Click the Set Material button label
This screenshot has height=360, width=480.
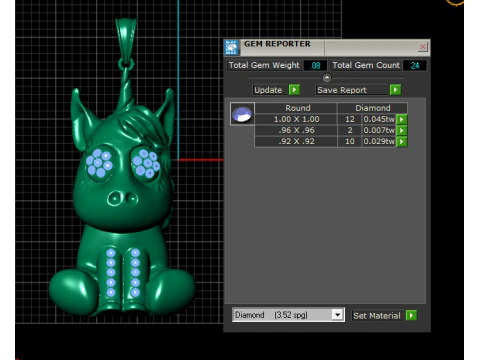pyautogui.click(x=377, y=316)
